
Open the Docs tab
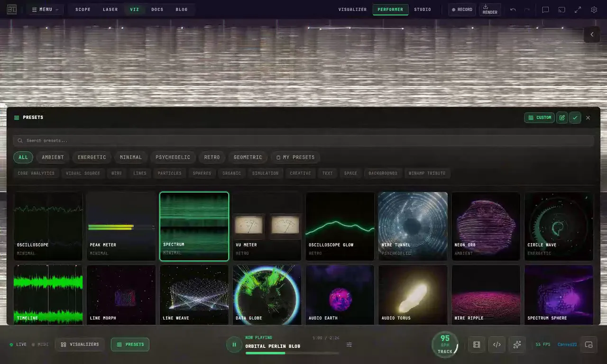(x=157, y=9)
